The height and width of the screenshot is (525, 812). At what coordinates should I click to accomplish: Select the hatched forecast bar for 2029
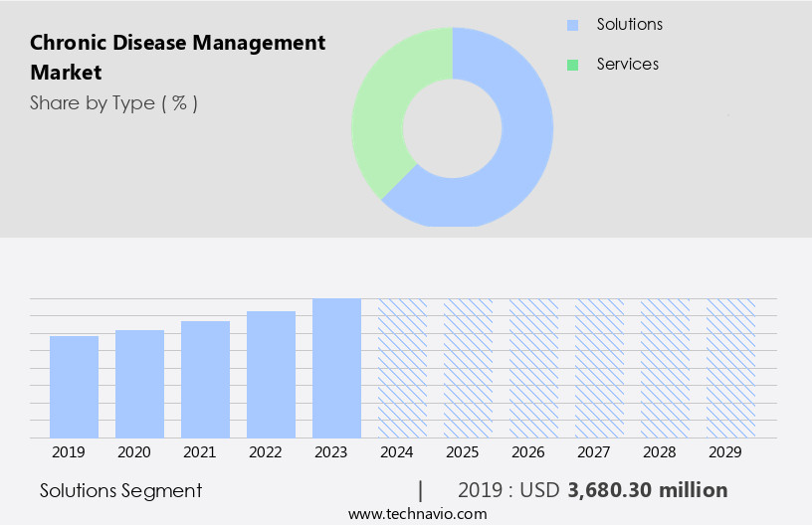click(730, 368)
